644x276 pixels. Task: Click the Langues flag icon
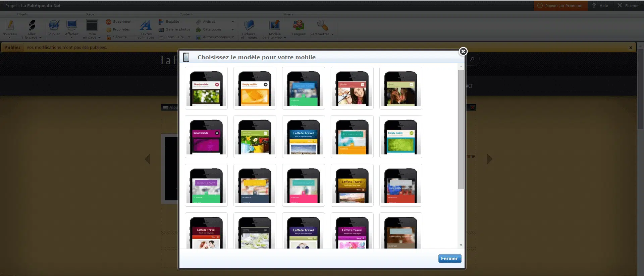(298, 26)
